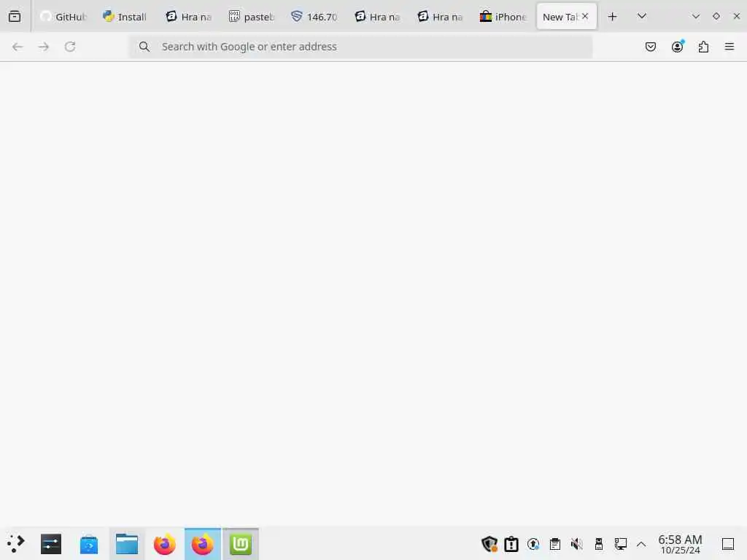Open the muted volume tray icon
747x560 pixels.
(576, 543)
